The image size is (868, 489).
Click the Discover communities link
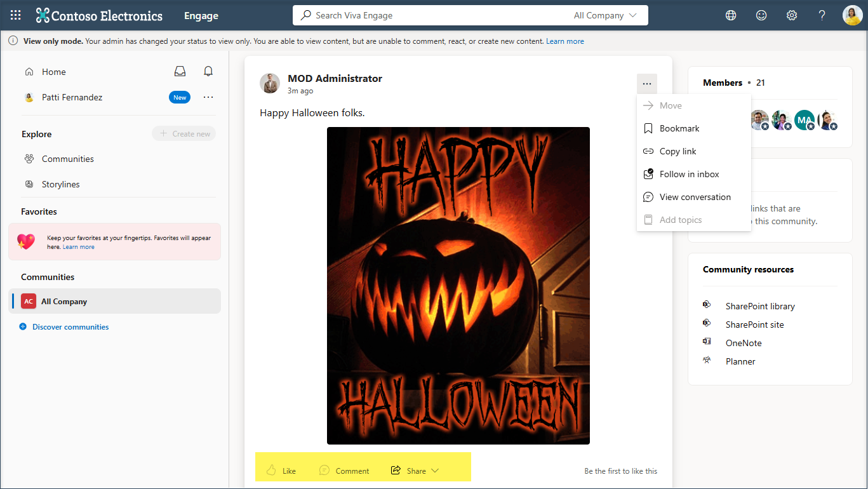(70, 327)
